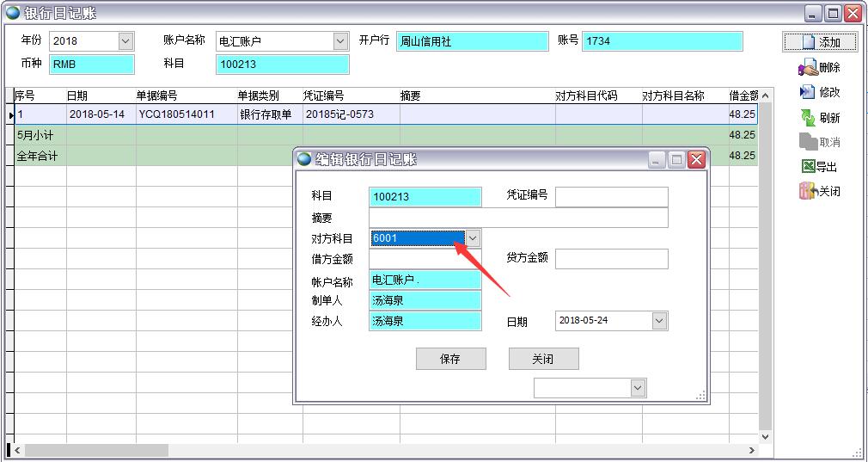The image size is (868, 462).
Task: Focus the 凭证编号 input in dialog
Action: [x=611, y=196]
